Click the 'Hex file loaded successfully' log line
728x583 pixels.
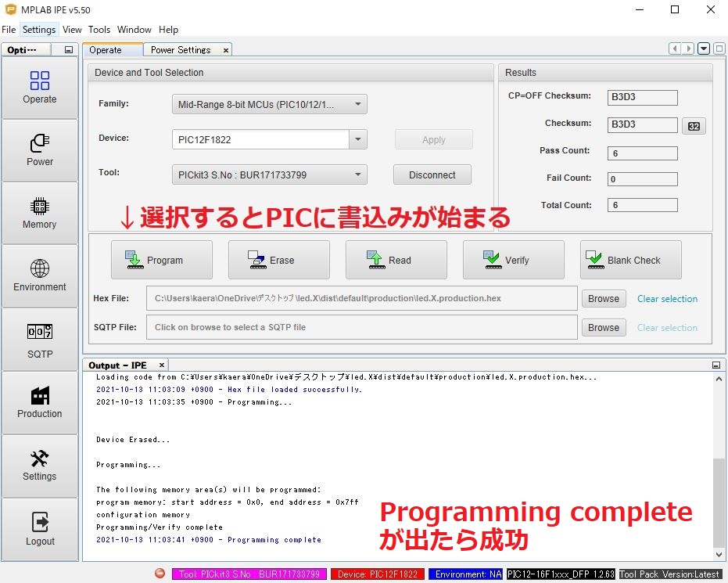229,390
